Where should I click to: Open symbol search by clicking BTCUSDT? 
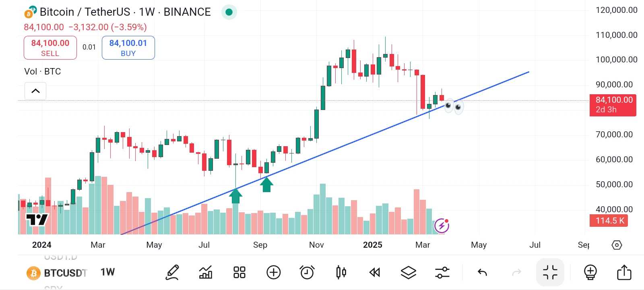(x=64, y=273)
